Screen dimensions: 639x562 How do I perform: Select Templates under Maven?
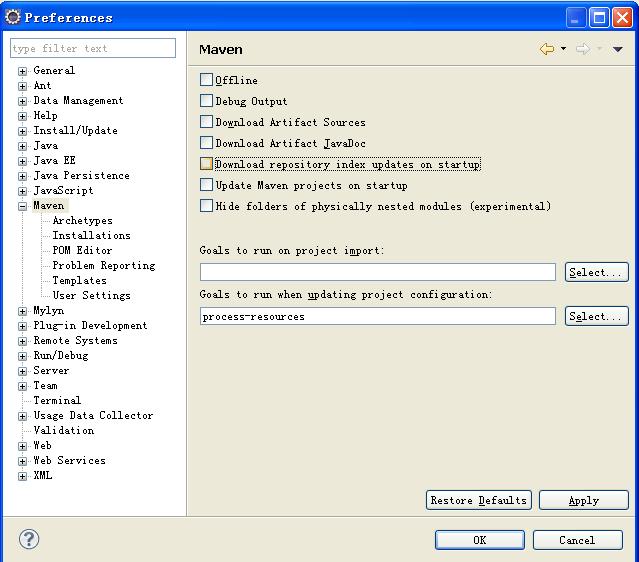click(79, 280)
